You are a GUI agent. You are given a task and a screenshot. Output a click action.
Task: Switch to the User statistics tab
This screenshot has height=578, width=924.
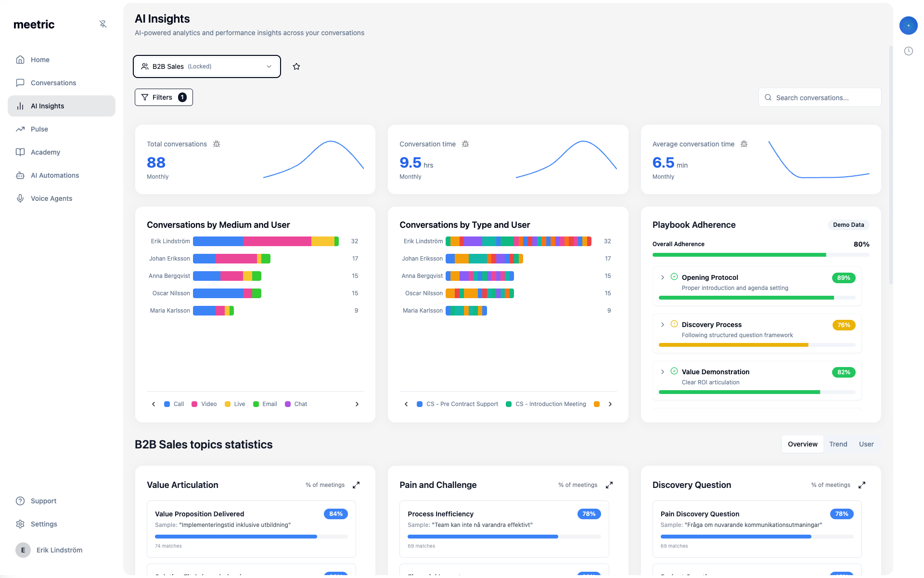866,444
